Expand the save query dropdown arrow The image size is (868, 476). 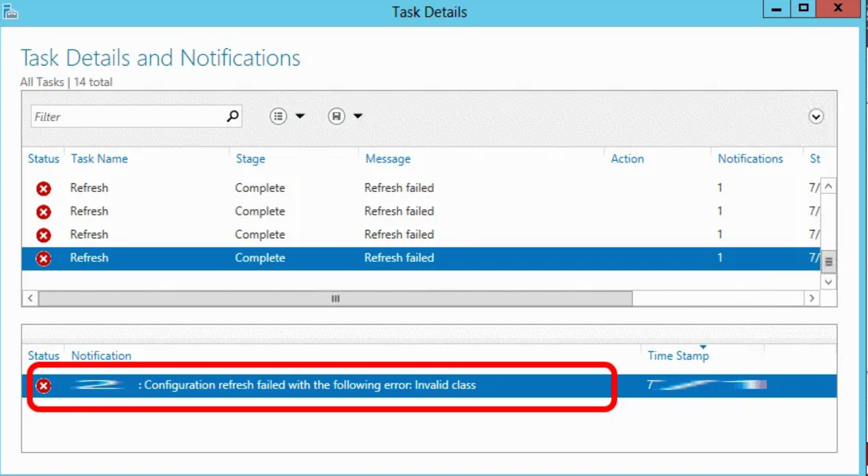point(358,116)
